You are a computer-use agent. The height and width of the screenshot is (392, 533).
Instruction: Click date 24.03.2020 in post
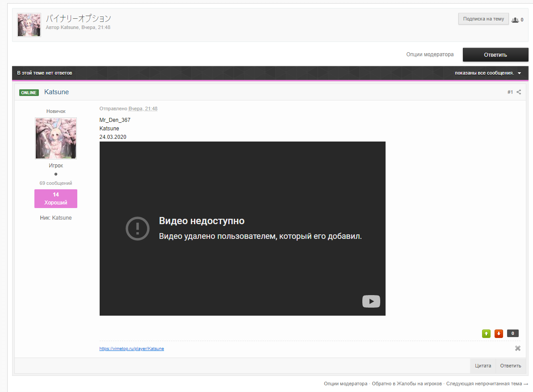(x=113, y=137)
